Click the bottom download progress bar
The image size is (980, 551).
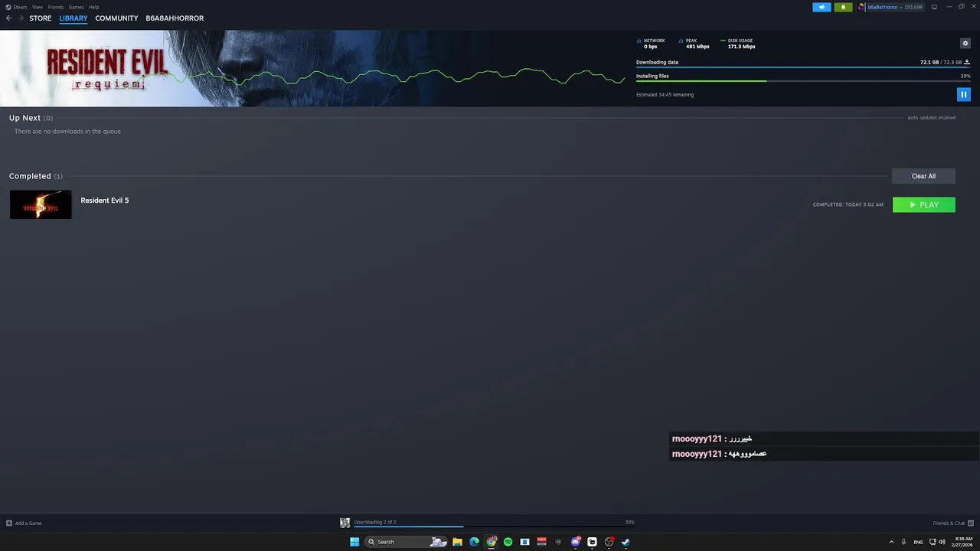494,527
